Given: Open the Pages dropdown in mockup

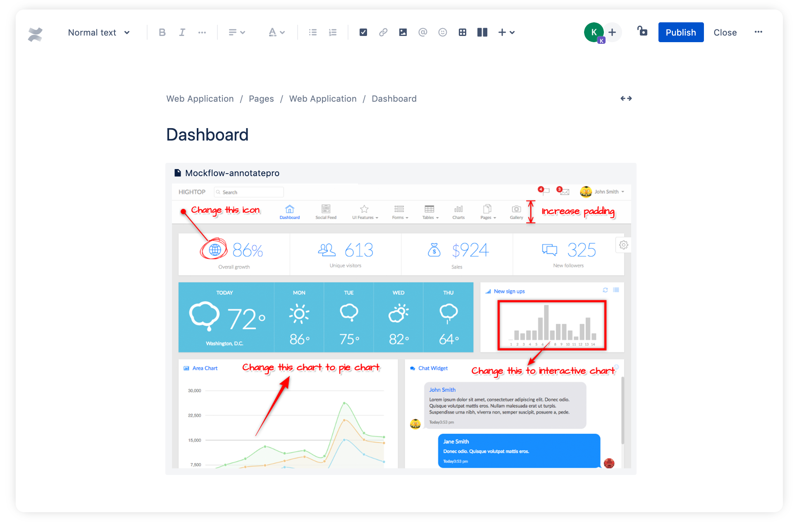Looking at the screenshot, I should point(488,212).
